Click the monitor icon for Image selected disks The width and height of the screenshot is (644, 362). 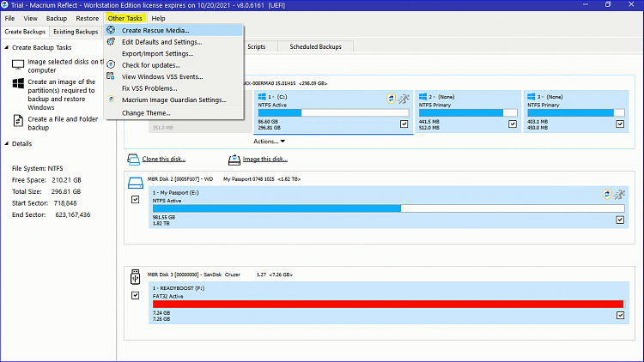tap(18, 64)
